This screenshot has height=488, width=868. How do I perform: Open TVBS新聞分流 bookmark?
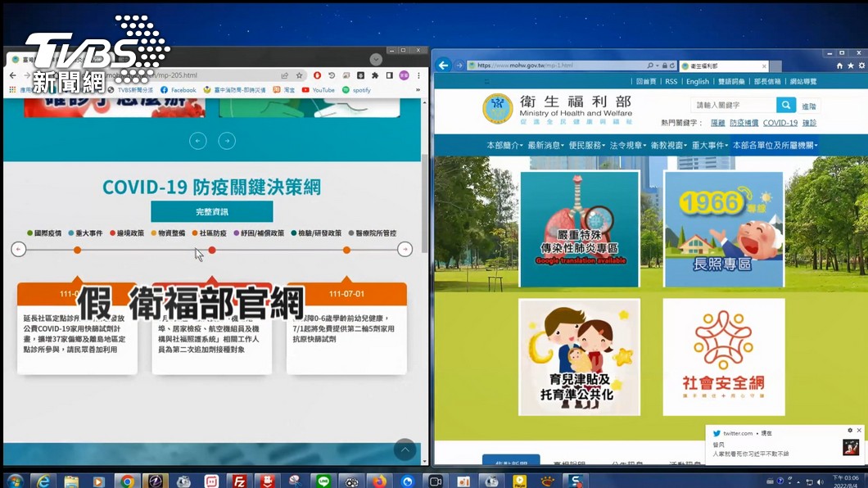pyautogui.click(x=130, y=89)
